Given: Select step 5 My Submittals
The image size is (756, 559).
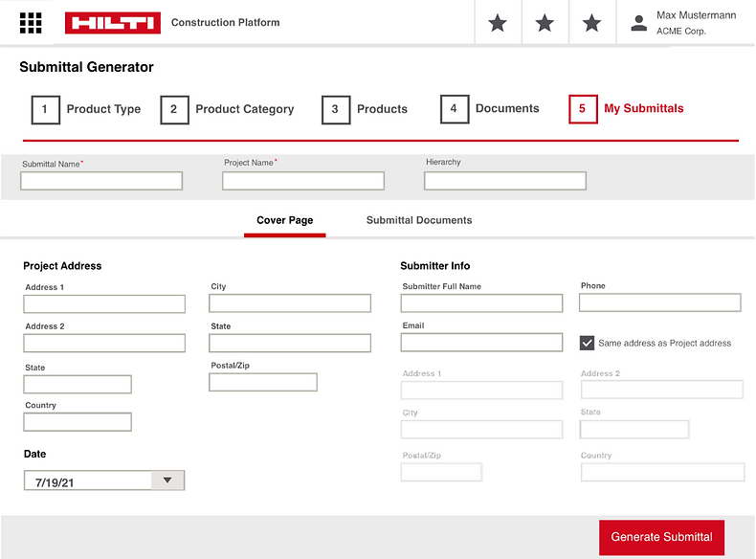Looking at the screenshot, I should (626, 109).
